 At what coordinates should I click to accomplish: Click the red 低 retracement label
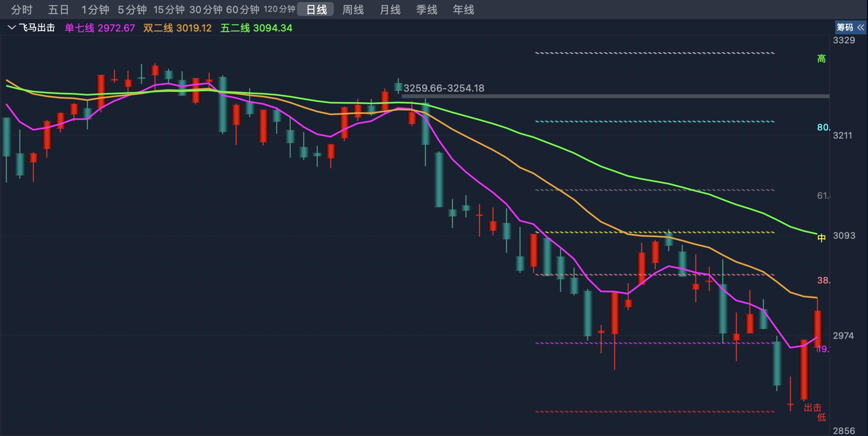click(x=821, y=417)
